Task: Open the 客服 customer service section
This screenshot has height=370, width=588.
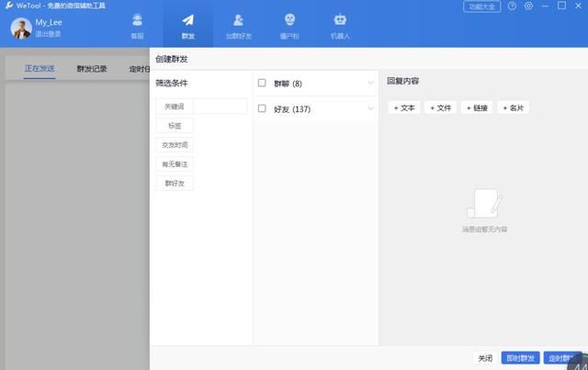Action: 137,26
